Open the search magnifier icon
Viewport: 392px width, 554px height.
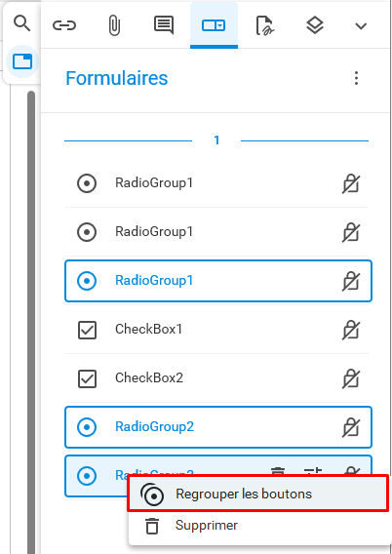[21, 24]
